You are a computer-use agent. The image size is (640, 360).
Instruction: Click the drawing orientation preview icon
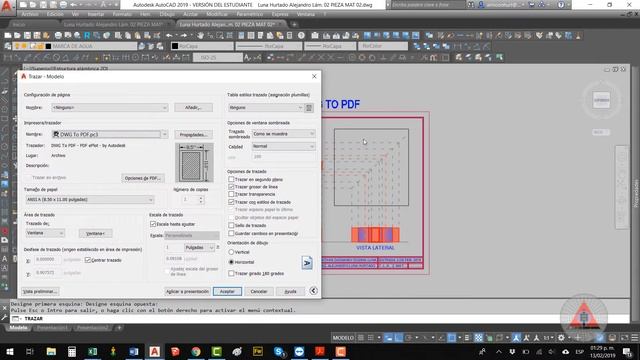307,262
